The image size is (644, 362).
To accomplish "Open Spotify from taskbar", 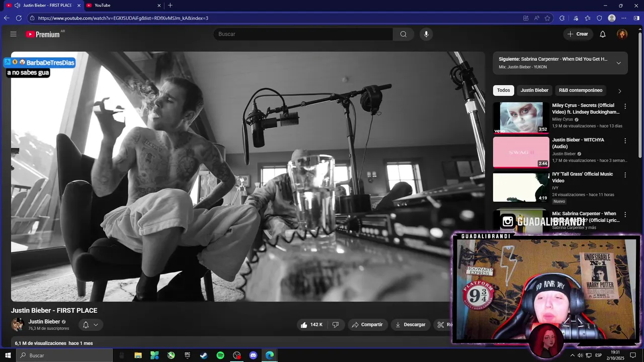I will pos(220,355).
